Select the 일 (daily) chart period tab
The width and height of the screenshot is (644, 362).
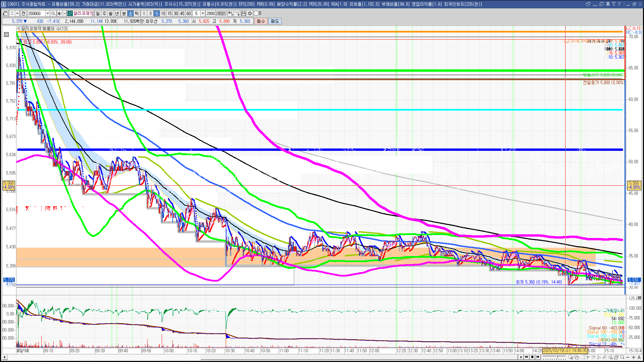pyautogui.click(x=98, y=13)
